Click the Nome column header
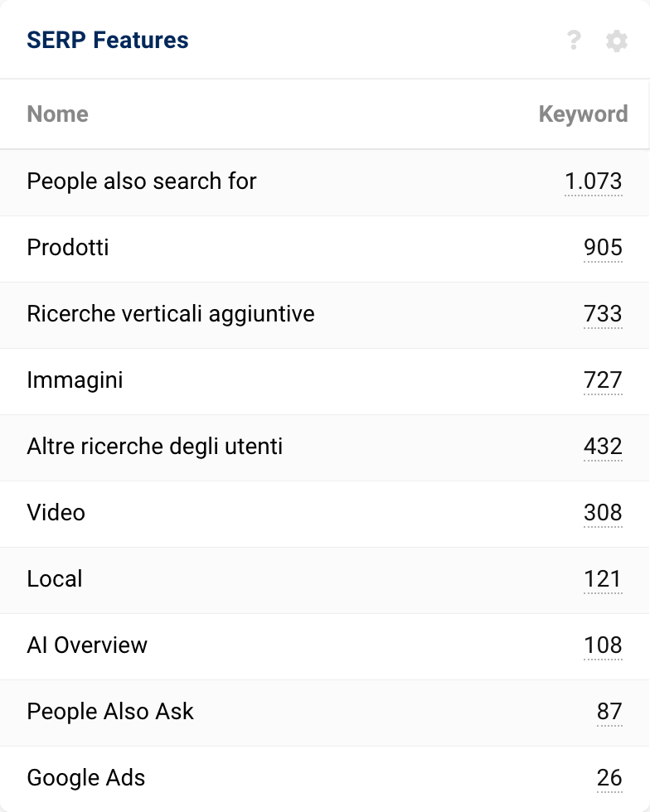This screenshot has height=812, width=650. tap(58, 114)
